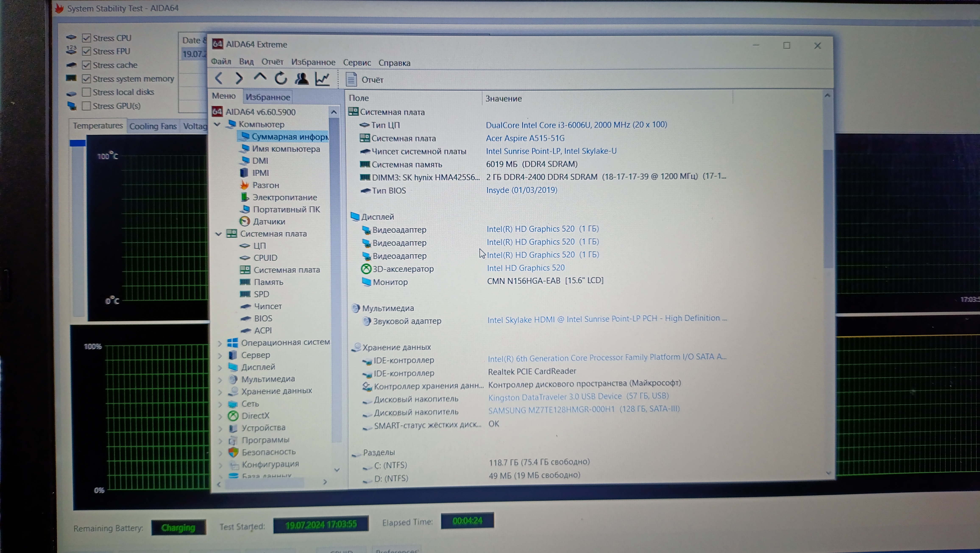Click Acer Aspire A515-51G link
This screenshot has width=980, height=553.
(x=525, y=138)
